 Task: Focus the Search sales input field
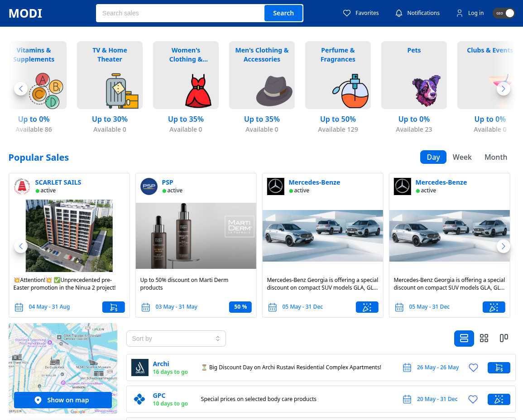(x=180, y=13)
